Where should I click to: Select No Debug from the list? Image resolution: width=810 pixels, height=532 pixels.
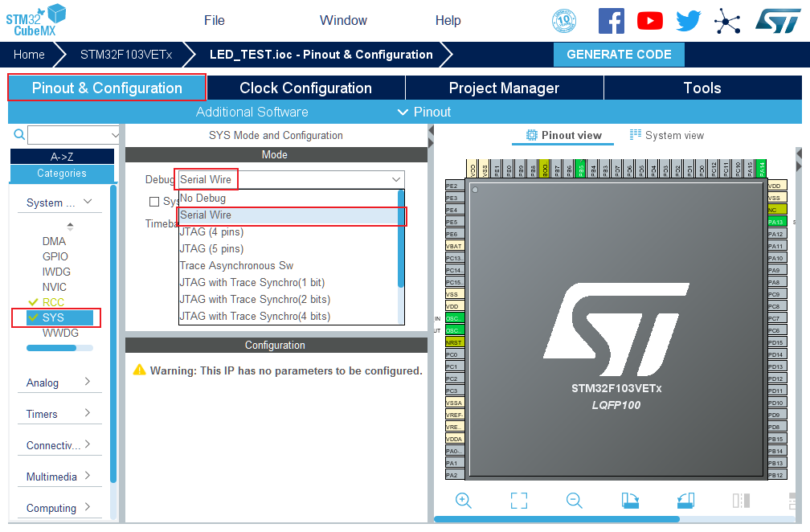(x=288, y=198)
